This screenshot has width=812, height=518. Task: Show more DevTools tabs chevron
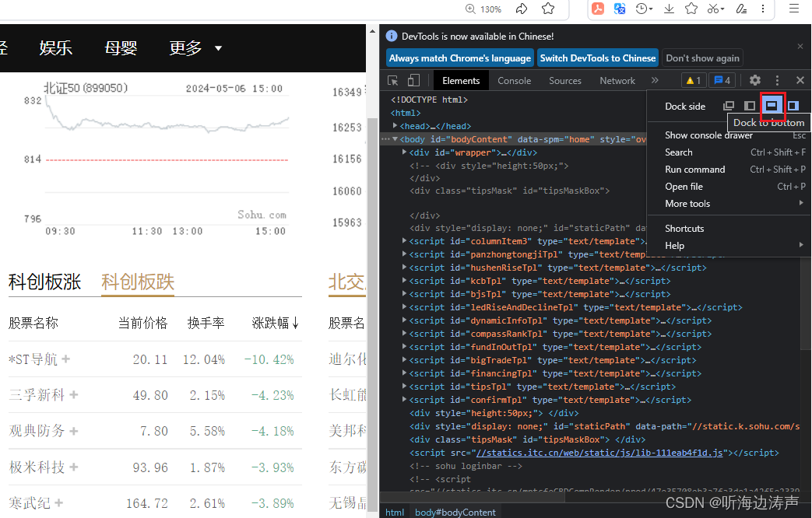pos(655,80)
